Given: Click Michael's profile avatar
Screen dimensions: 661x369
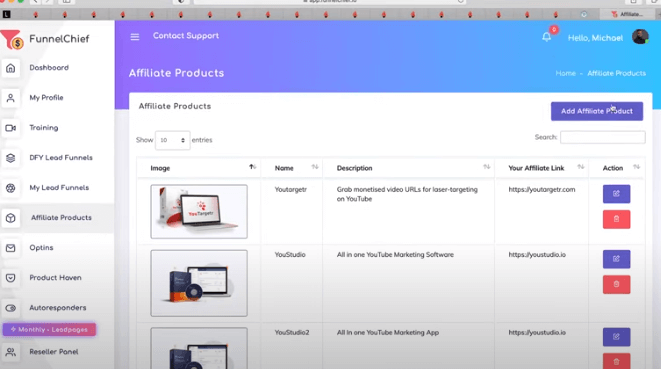Looking at the screenshot, I should pyautogui.click(x=640, y=37).
